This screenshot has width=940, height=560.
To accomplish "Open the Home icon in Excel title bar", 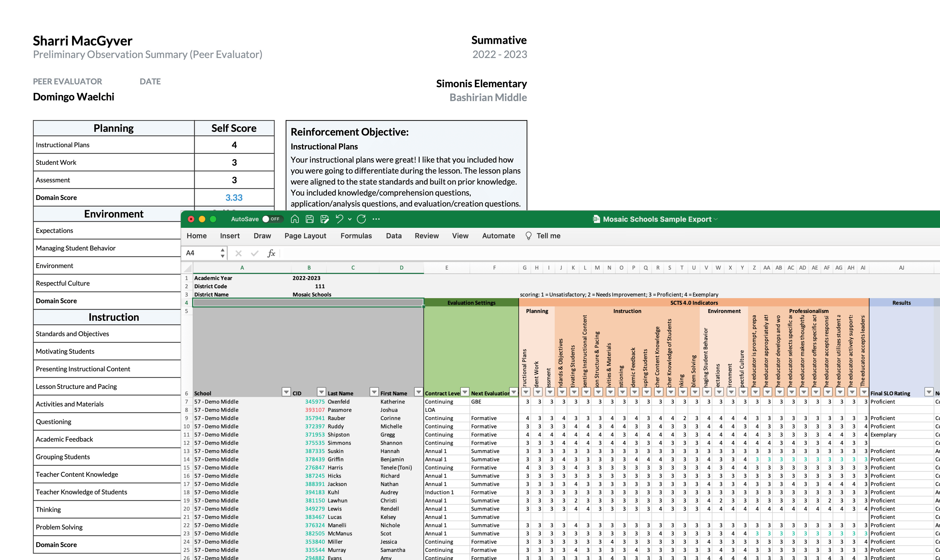I will point(295,219).
